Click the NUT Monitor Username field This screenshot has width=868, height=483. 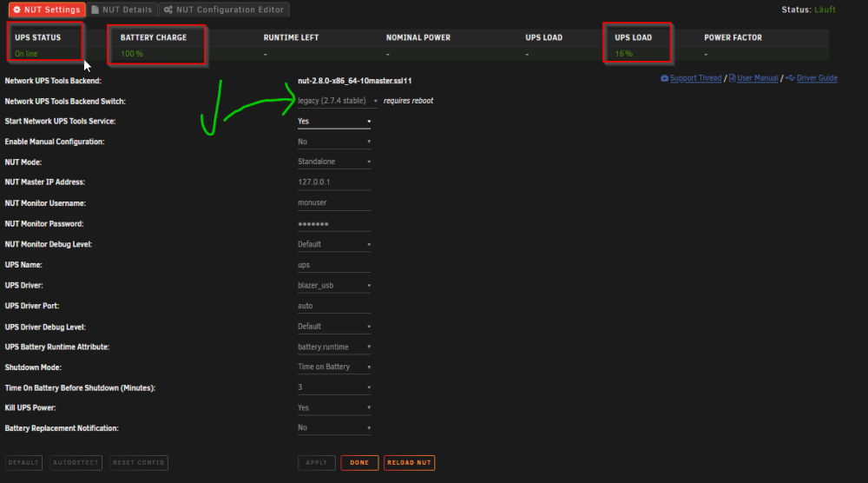(x=334, y=202)
